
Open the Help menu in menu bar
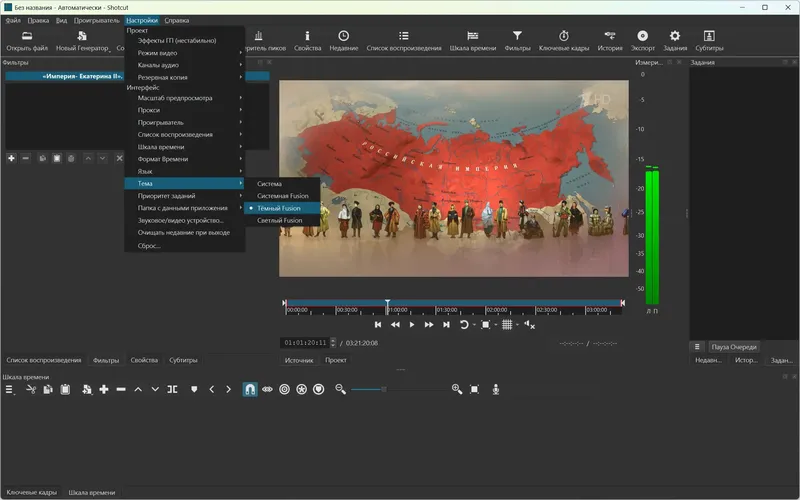click(x=176, y=20)
